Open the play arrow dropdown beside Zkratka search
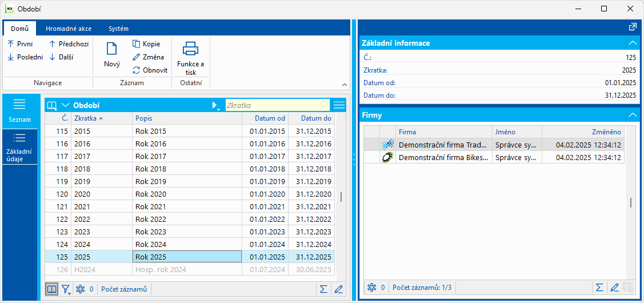This screenshot has height=303, width=644. 217,106
